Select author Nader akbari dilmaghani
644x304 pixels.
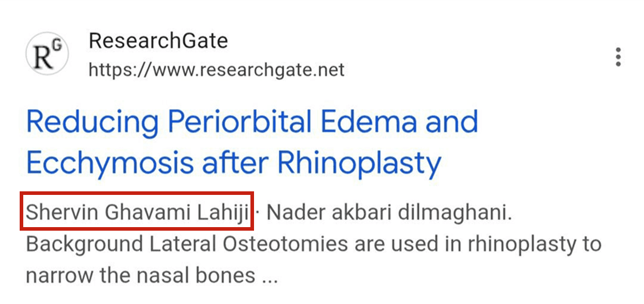click(x=389, y=212)
